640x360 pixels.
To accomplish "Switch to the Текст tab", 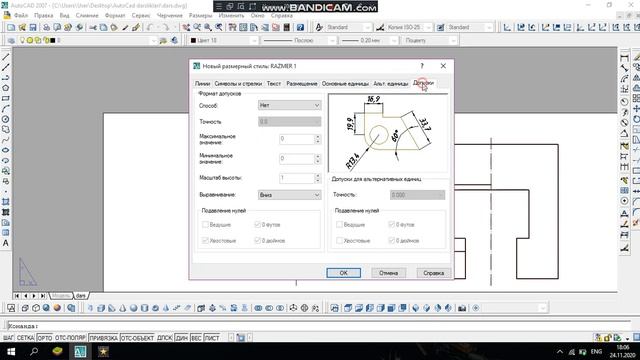I will (274, 83).
